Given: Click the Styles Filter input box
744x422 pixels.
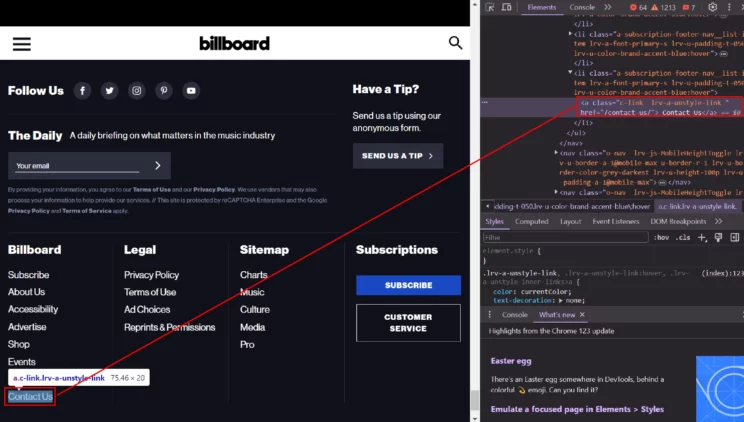Looking at the screenshot, I should [565, 237].
